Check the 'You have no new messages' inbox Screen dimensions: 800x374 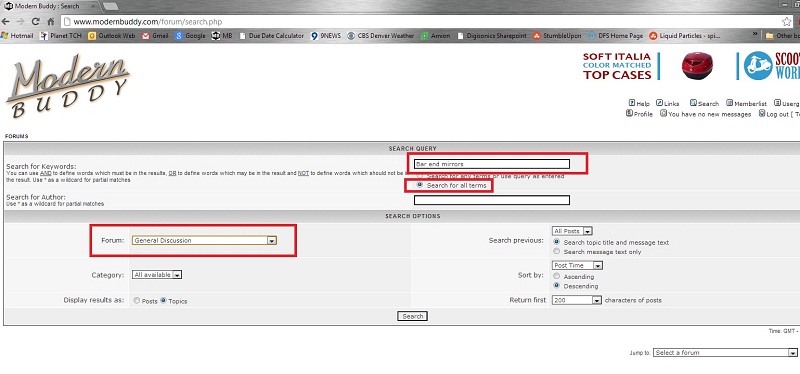[x=705, y=114]
